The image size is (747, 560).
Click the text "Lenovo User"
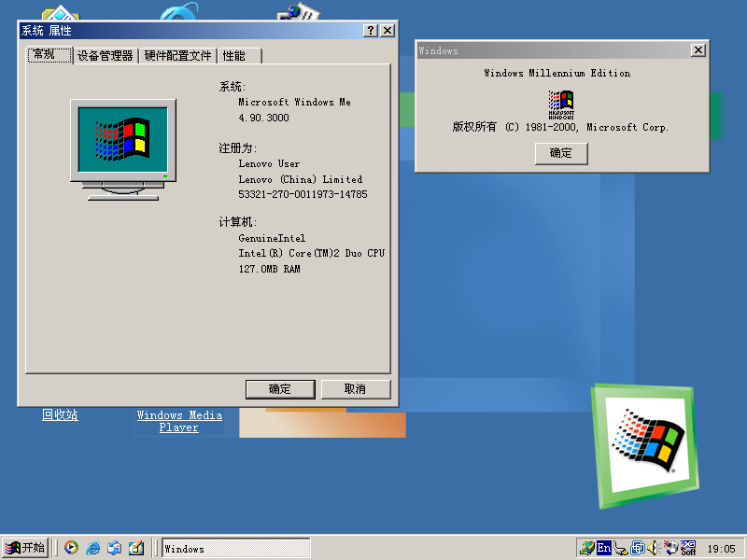[x=269, y=164]
